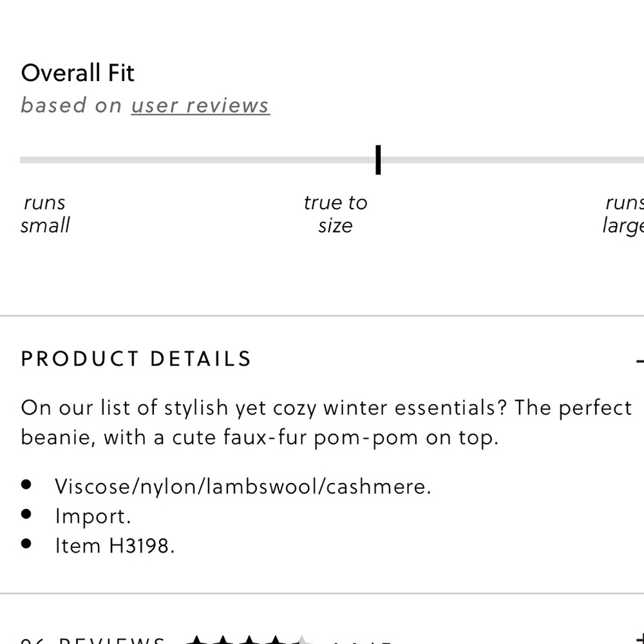The width and height of the screenshot is (644, 644).
Task: Click the black fit indicator marker
Action: click(378, 160)
